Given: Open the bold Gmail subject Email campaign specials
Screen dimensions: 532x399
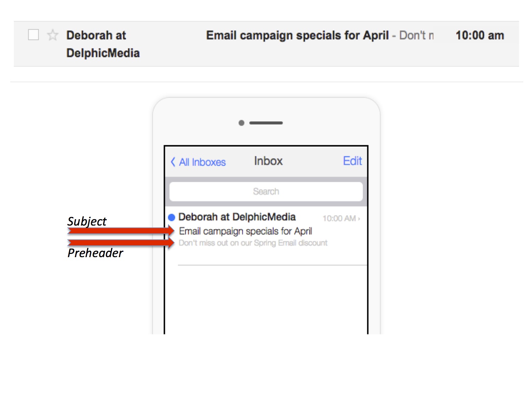Looking at the screenshot, I should tap(297, 35).
